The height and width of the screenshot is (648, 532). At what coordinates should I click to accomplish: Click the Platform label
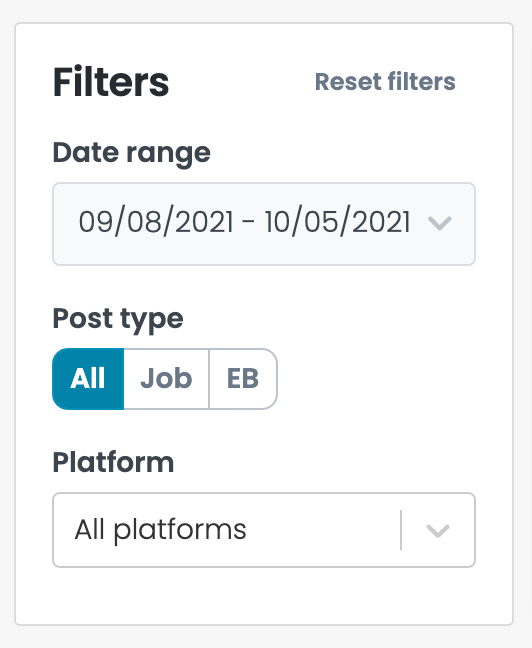click(113, 462)
